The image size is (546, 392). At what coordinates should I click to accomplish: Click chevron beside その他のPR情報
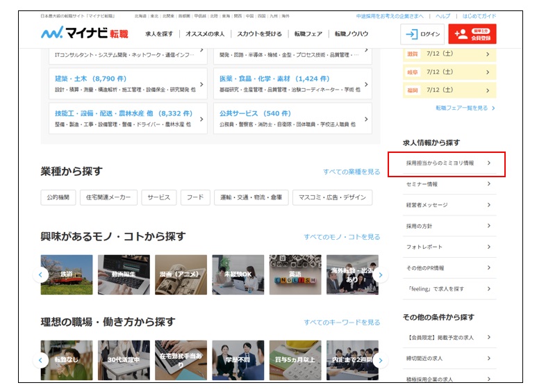(x=489, y=268)
